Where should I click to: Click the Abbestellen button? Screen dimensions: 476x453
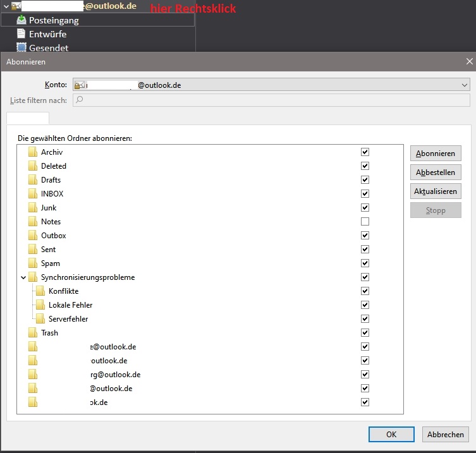click(436, 172)
